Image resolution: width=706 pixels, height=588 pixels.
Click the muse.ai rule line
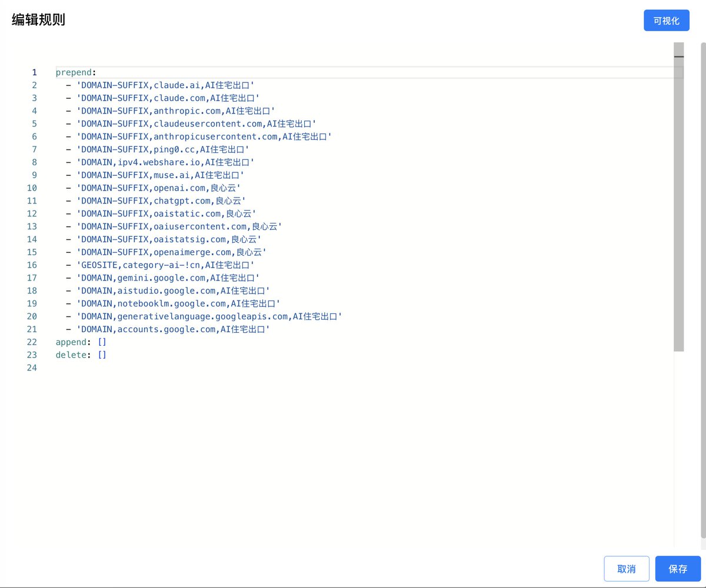click(x=155, y=175)
